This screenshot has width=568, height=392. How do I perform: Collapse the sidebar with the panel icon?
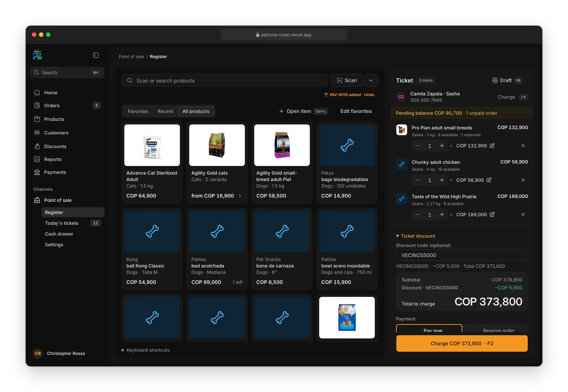click(96, 55)
